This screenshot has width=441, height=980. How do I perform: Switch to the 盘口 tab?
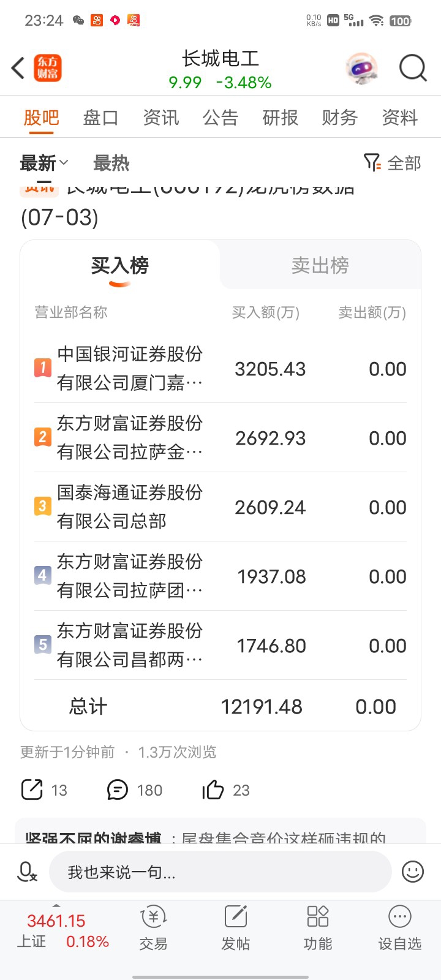(100, 117)
